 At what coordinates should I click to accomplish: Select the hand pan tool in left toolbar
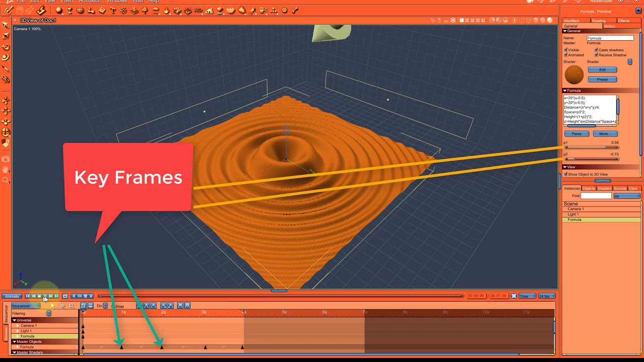[6, 169]
